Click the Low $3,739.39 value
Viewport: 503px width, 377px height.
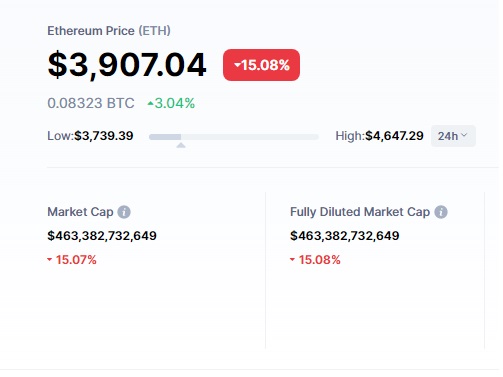[104, 136]
